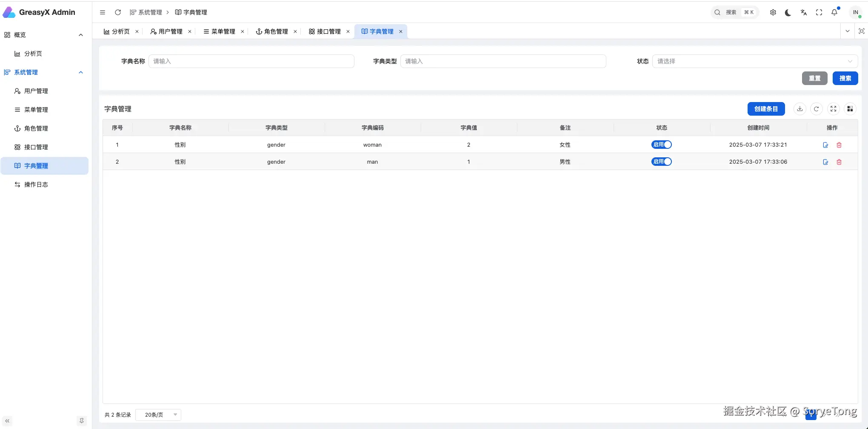
Task: Click the 系统管理 breadcrumb
Action: (146, 12)
